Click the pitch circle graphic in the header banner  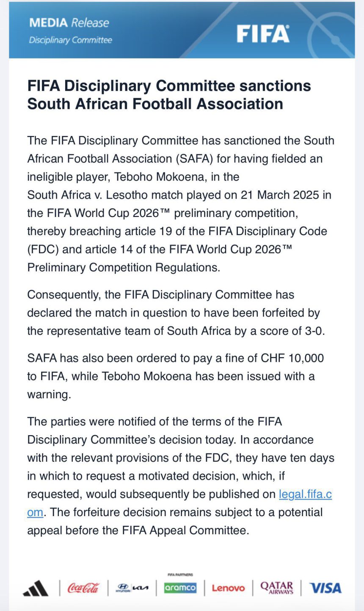334,36
